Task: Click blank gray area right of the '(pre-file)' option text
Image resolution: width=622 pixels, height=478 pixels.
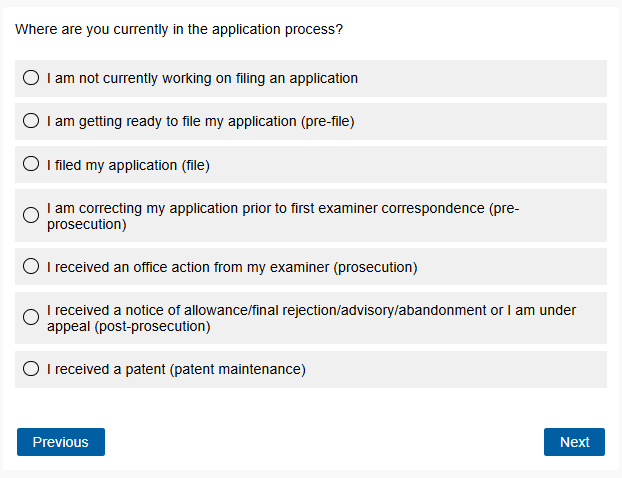Action: pyautogui.click(x=480, y=122)
